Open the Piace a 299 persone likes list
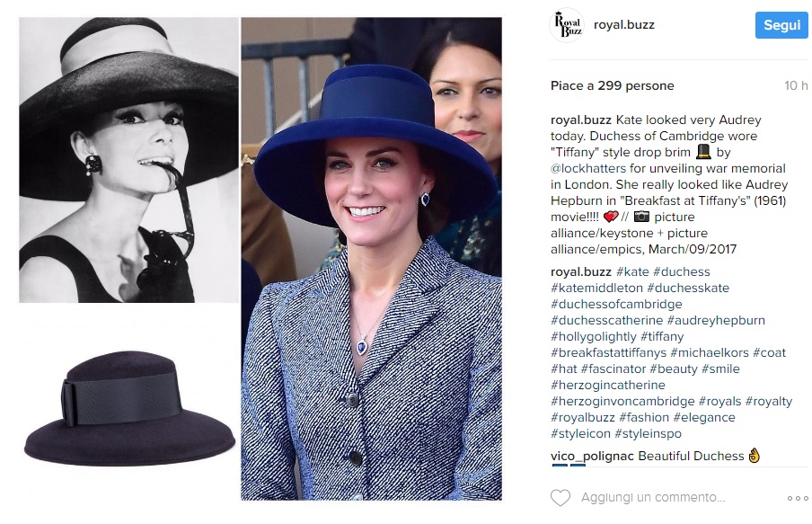The height and width of the screenshot is (524, 812). 612,85
